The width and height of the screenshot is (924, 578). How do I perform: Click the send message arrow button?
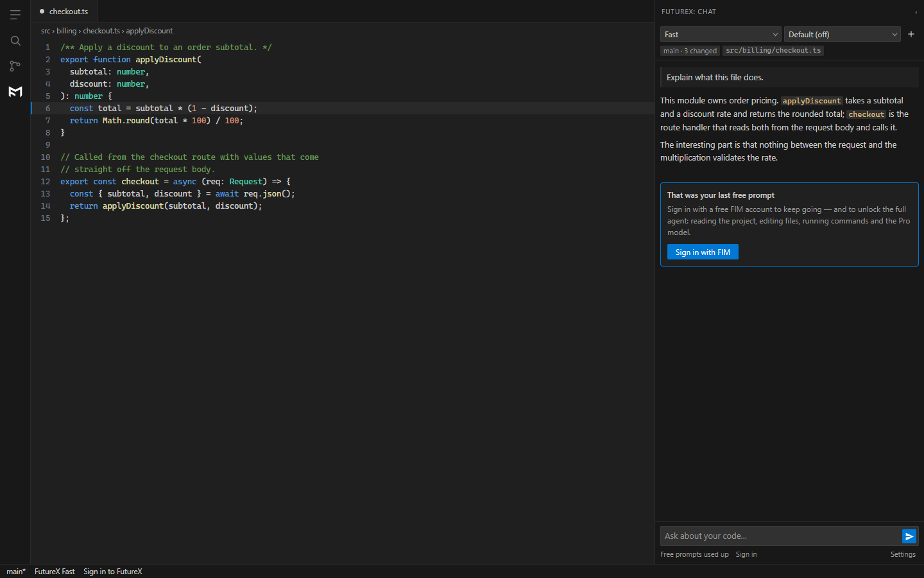(x=909, y=536)
